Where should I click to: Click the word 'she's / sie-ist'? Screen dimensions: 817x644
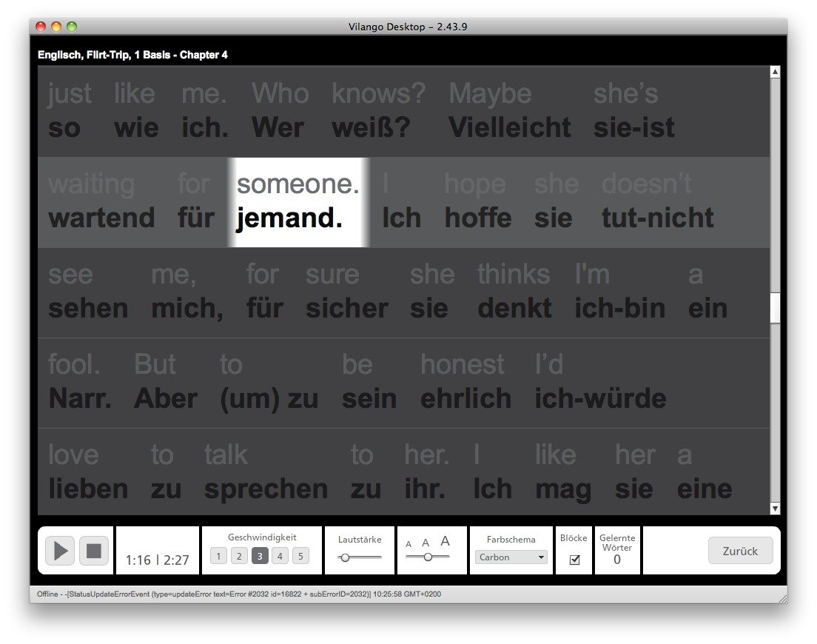(x=634, y=111)
